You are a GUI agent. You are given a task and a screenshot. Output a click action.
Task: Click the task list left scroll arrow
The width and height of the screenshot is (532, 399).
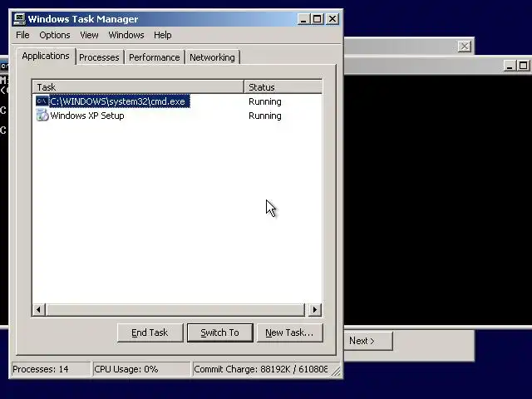39,309
